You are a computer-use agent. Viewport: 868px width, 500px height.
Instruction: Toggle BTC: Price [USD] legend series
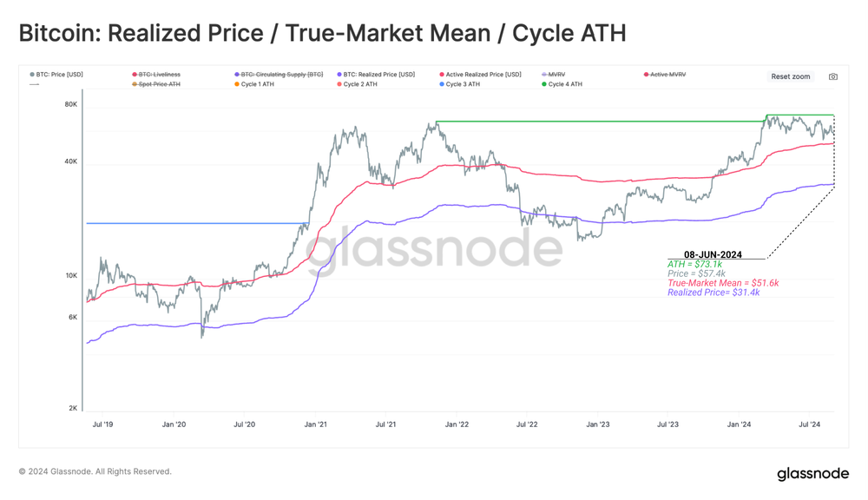(56, 74)
